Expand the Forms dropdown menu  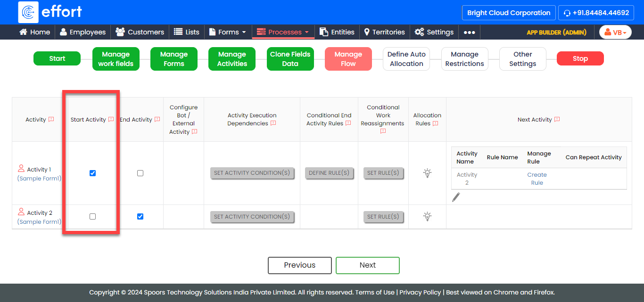(x=228, y=32)
